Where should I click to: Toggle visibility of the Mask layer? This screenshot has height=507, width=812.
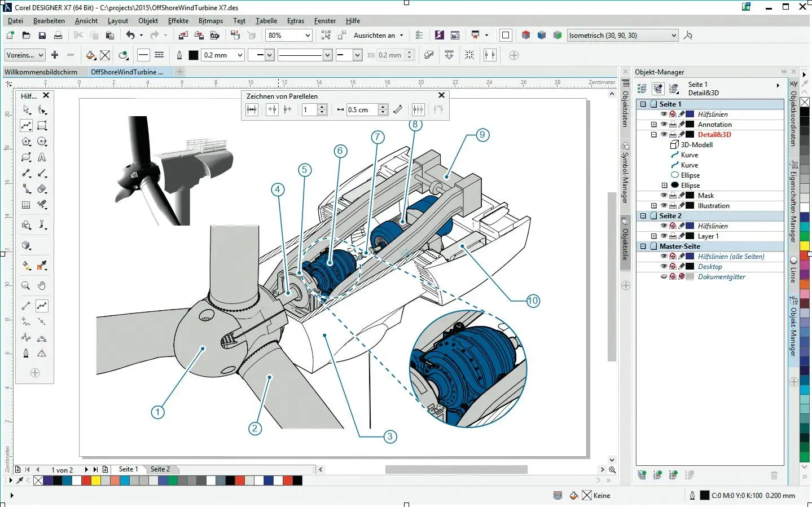664,196
